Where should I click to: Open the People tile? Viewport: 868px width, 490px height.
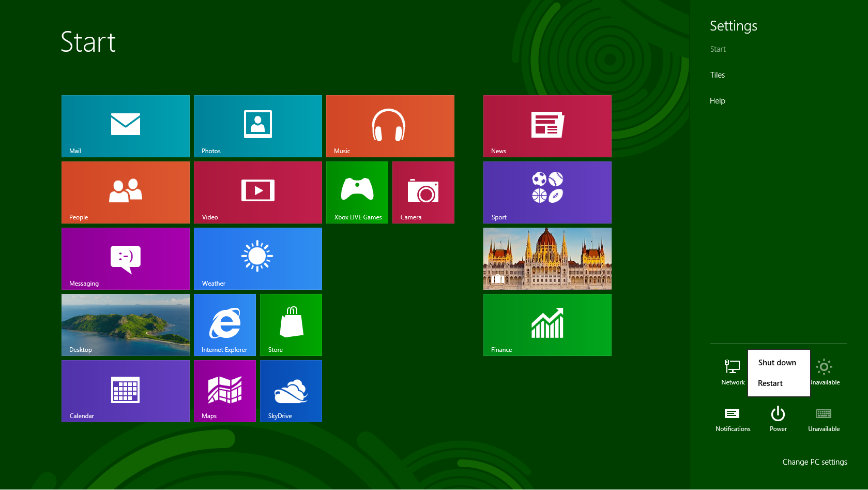pos(126,192)
